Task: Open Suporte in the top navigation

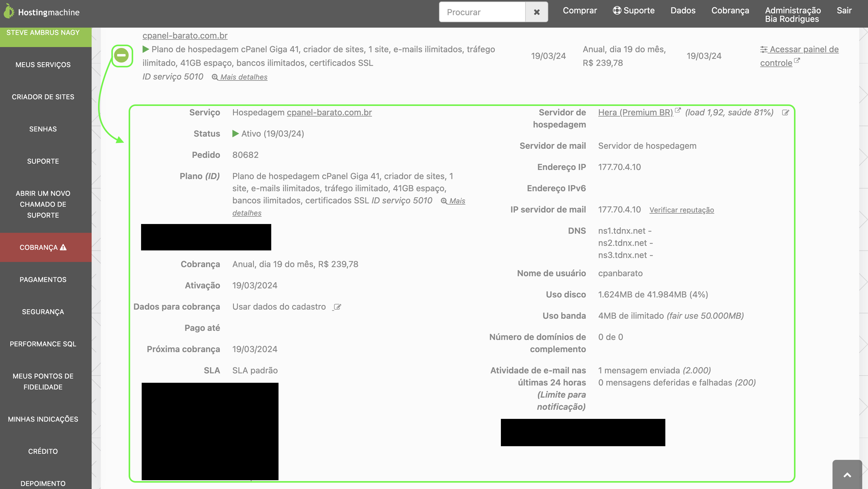Action: pos(633,10)
